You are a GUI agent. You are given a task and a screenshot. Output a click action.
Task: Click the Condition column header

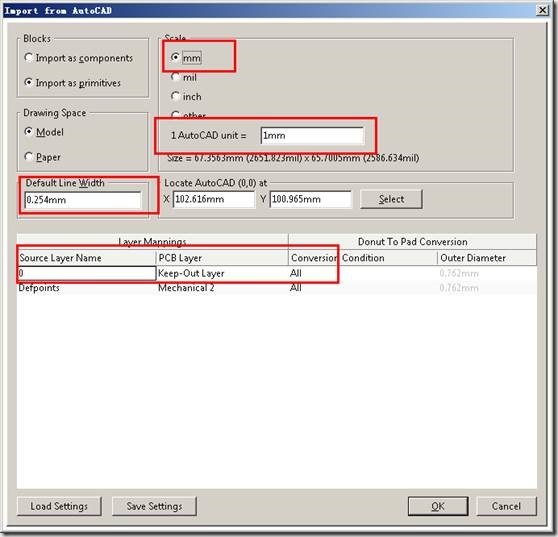pyautogui.click(x=388, y=258)
